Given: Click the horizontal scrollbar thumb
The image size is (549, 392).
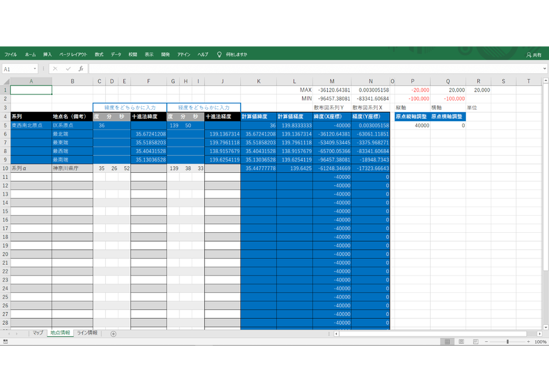Looking at the screenshot, I should click(x=433, y=334).
